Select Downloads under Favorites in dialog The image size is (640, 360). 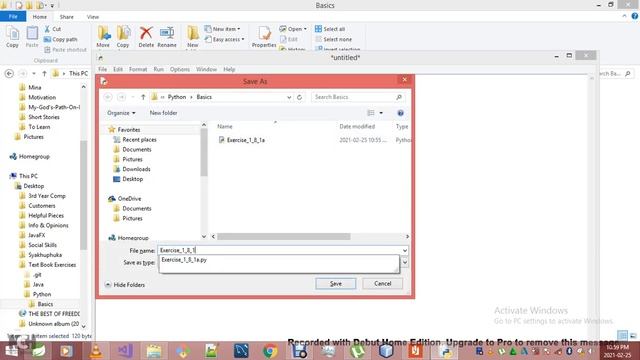point(136,169)
